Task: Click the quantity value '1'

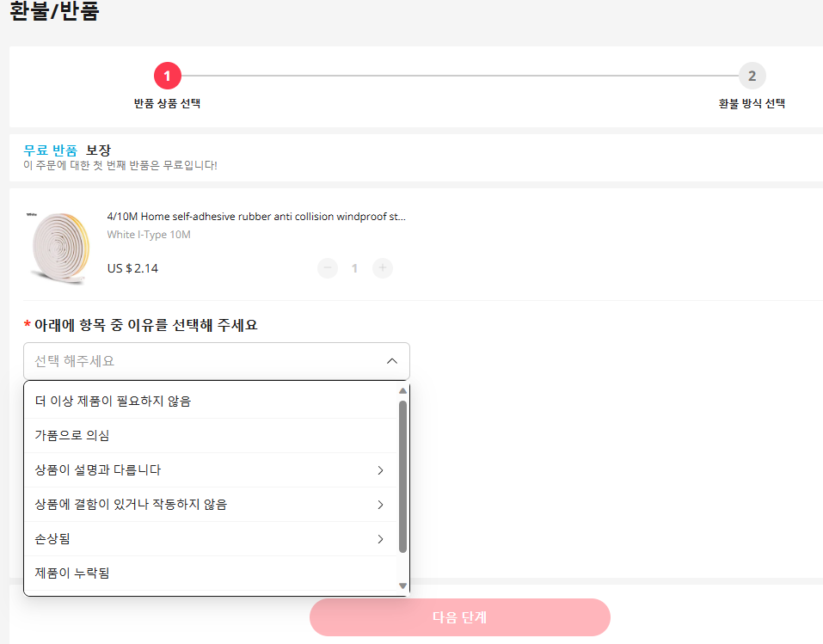Action: [355, 268]
